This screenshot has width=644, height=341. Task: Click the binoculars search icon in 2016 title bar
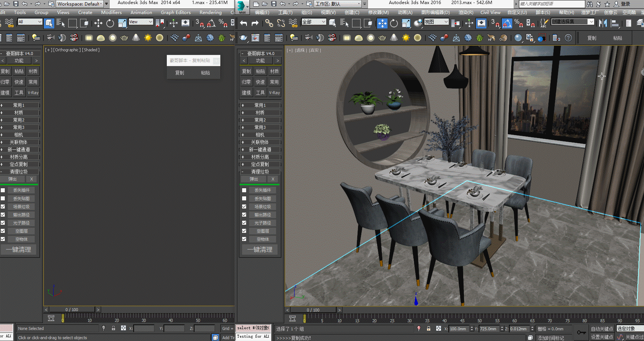(x=590, y=4)
